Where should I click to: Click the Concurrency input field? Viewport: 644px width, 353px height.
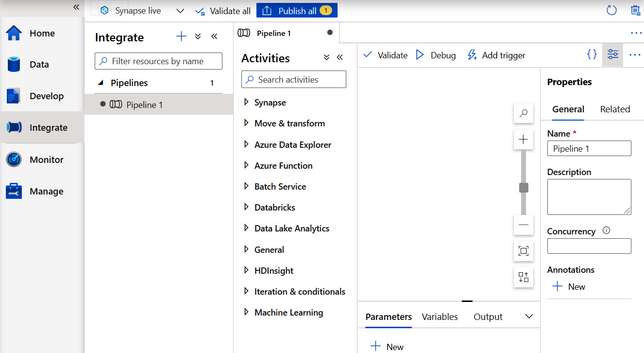point(589,246)
